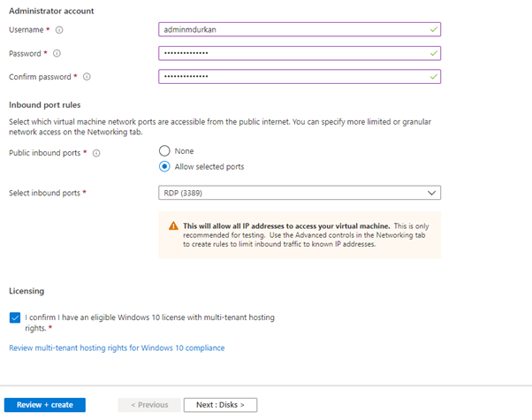Click the Review + create button
532x420 pixels.
click(x=44, y=405)
